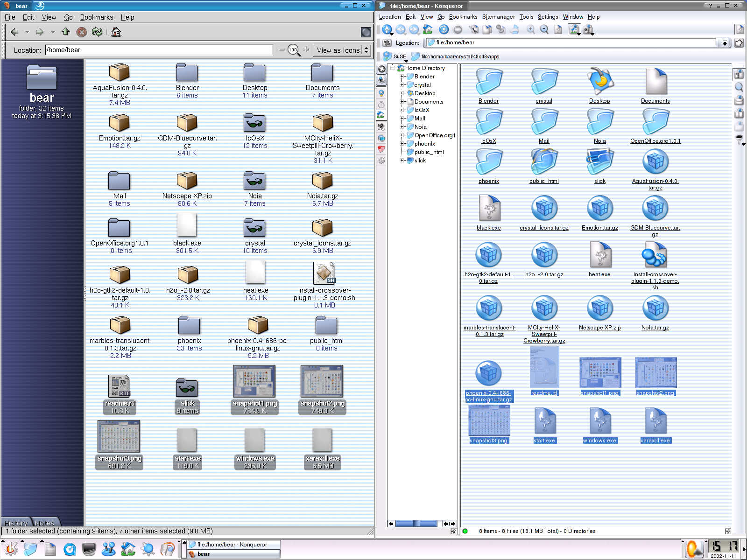Select Mail item in Konqueror tree

click(420, 119)
